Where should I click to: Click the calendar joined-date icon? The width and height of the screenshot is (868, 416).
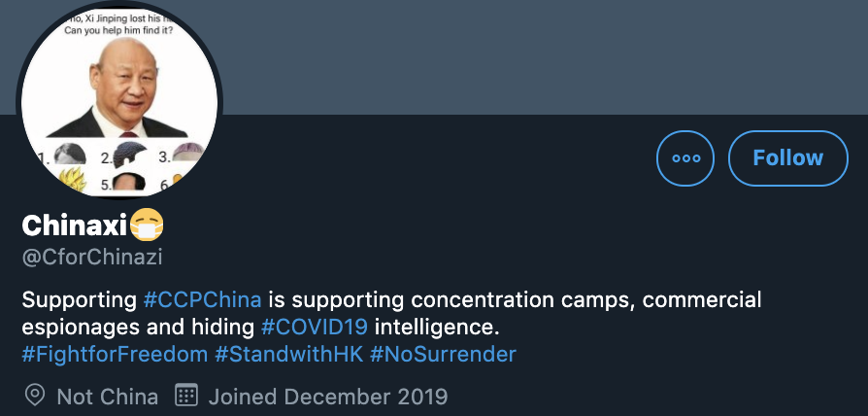(186, 396)
